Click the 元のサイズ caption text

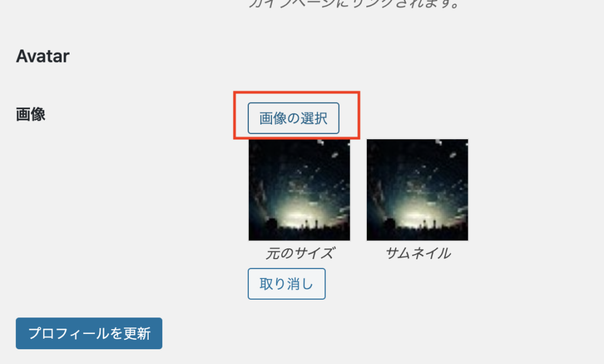(300, 254)
